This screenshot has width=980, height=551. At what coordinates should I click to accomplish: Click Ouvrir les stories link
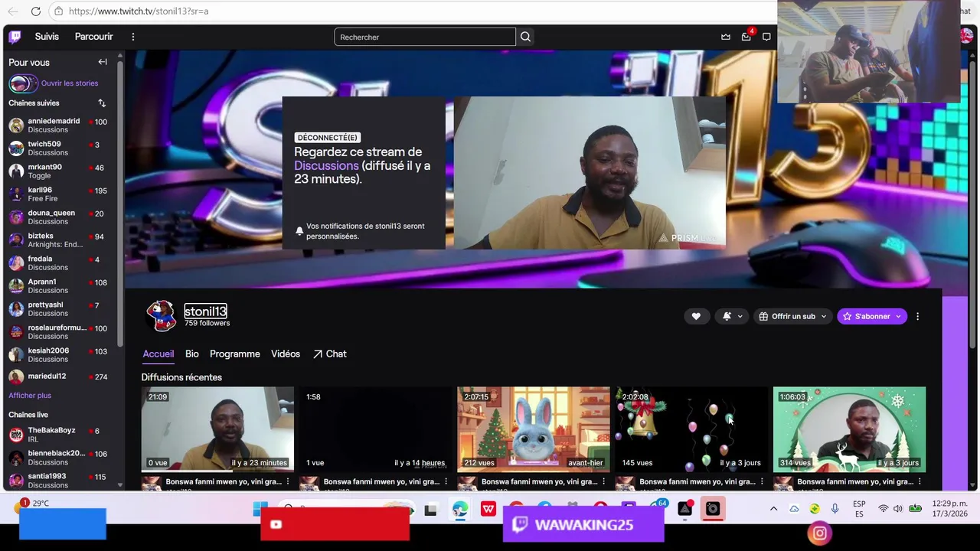click(70, 83)
